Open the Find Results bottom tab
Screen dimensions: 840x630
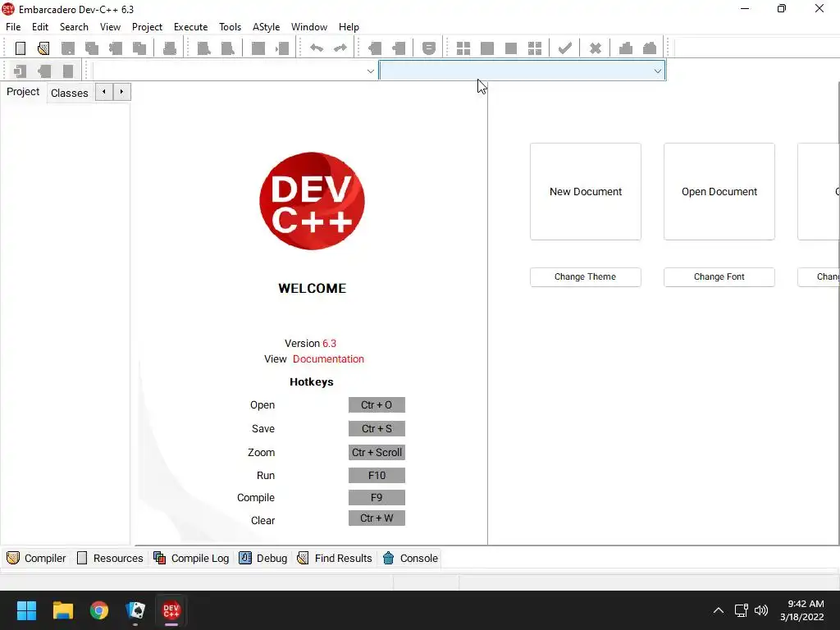335,558
